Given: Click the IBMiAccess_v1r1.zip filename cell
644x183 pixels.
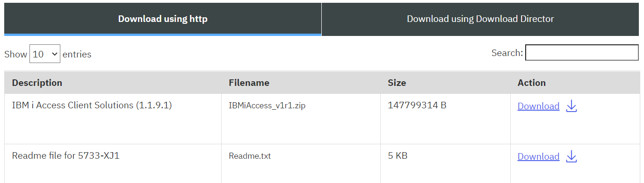Looking at the screenshot, I should pyautogui.click(x=267, y=106).
